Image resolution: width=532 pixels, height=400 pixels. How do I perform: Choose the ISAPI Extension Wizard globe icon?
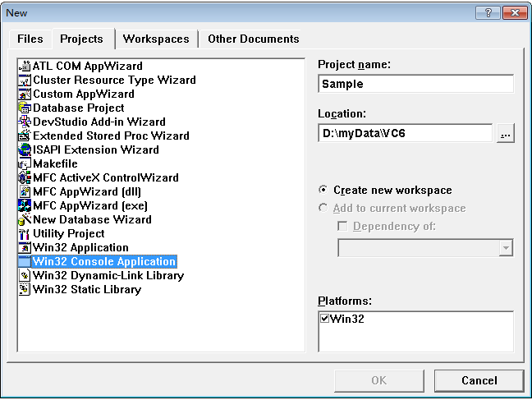25,149
